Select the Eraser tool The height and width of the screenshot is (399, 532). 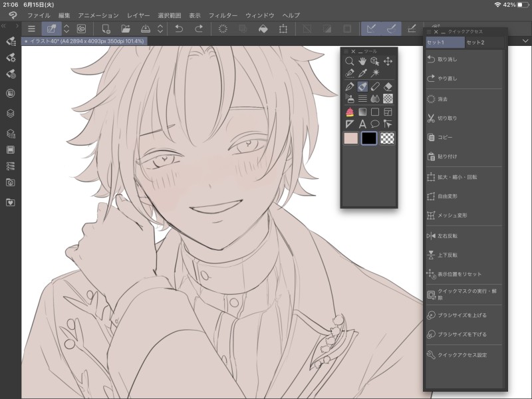pos(388,86)
